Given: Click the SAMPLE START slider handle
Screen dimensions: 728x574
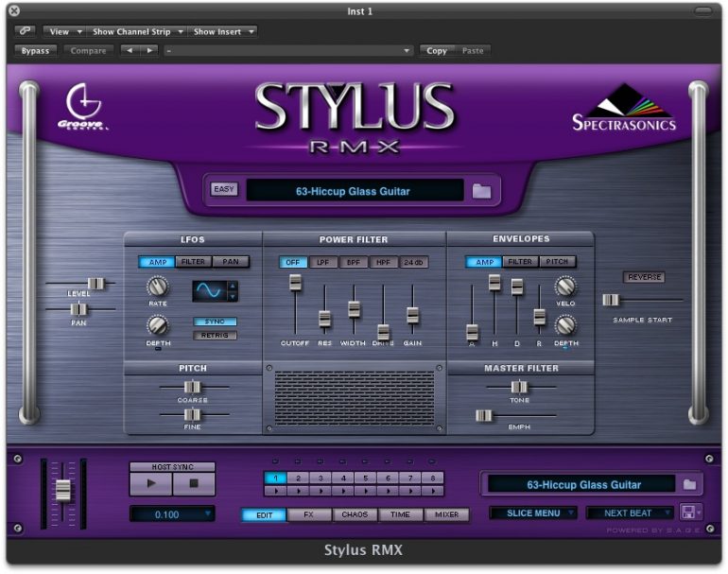Looking at the screenshot, I should pos(611,300).
